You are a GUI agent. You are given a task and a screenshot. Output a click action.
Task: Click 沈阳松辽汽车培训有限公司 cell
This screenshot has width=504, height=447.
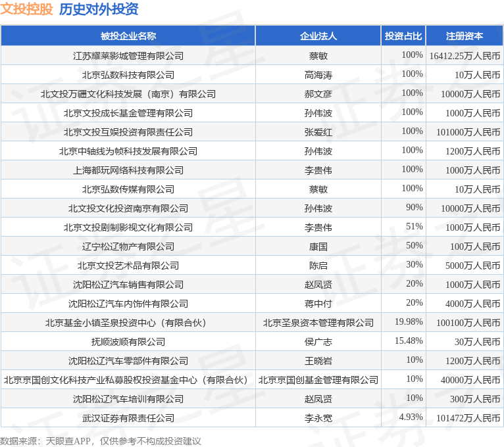click(128, 399)
